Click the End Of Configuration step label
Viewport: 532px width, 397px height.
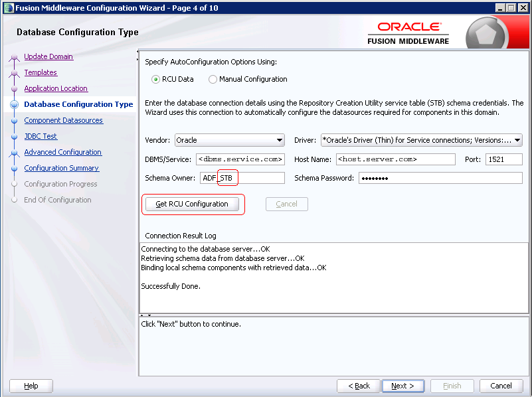tap(58, 200)
